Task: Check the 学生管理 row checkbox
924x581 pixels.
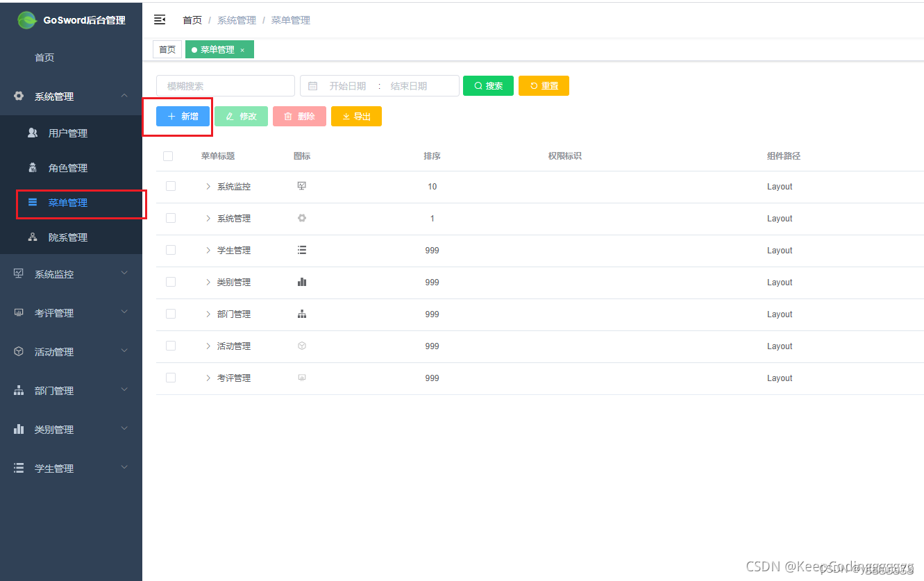Action: [171, 250]
